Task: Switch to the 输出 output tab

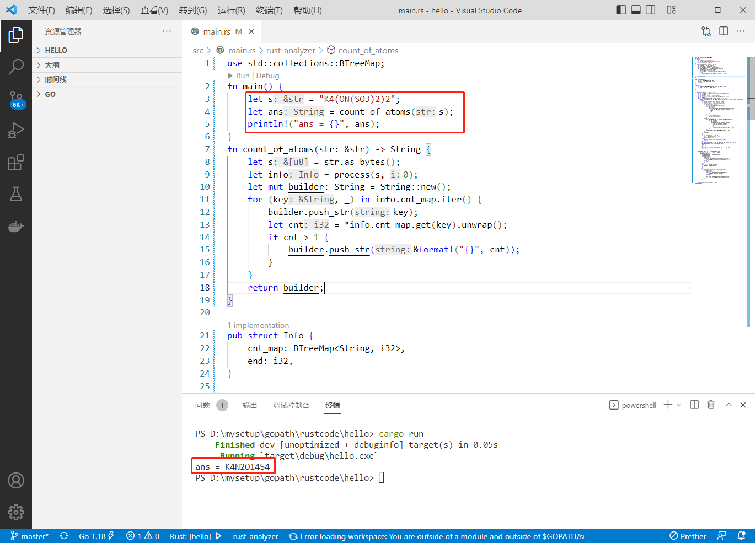Action: pos(250,405)
